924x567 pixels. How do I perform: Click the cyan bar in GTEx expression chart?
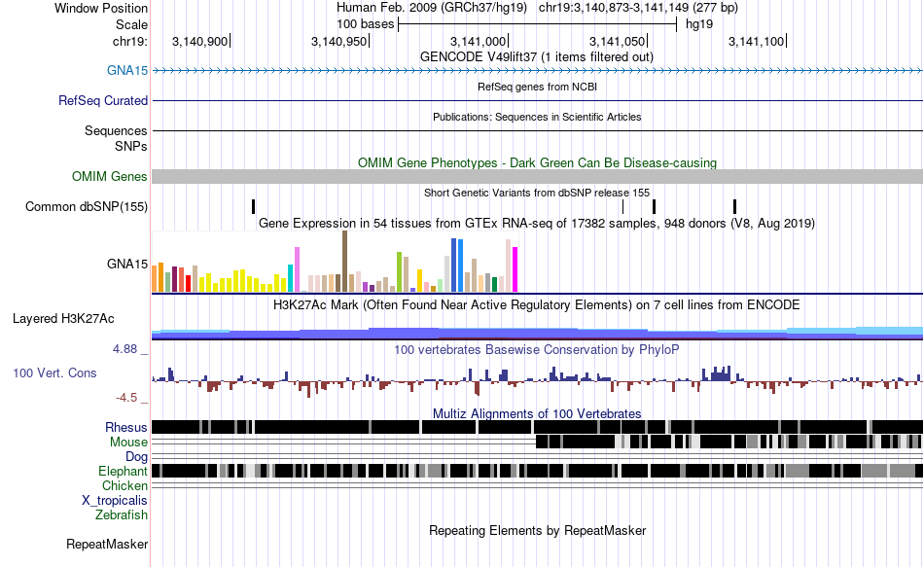[x=290, y=278]
